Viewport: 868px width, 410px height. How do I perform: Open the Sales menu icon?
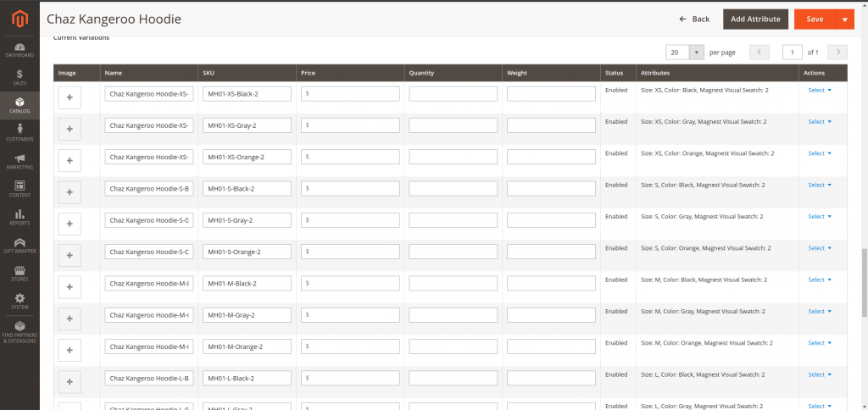[x=19, y=77]
